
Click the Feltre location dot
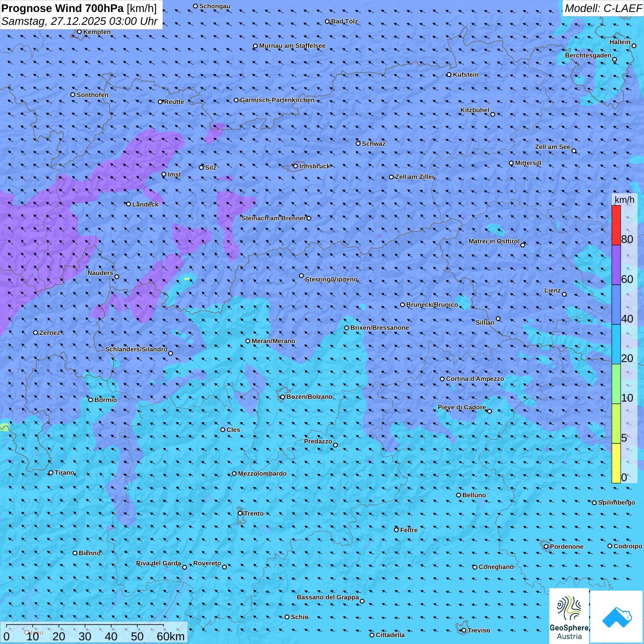click(396, 530)
